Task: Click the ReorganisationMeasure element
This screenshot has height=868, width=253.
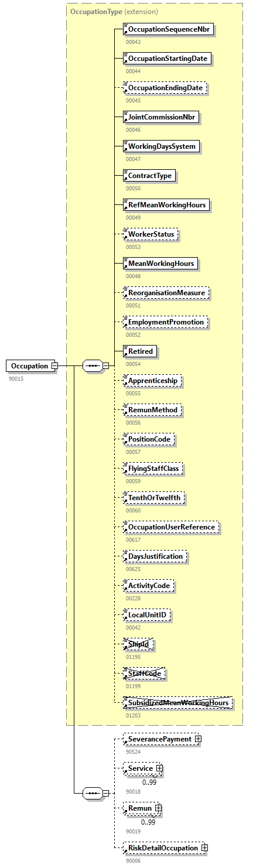Action: (166, 293)
